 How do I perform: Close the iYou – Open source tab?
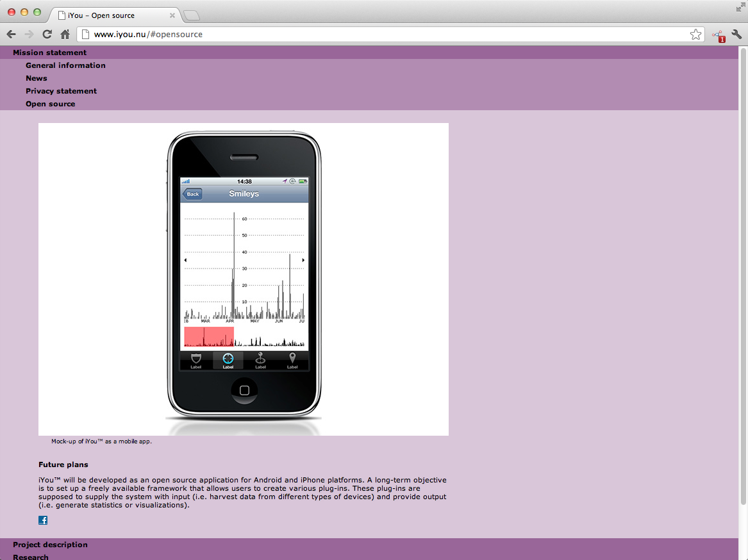pyautogui.click(x=172, y=15)
